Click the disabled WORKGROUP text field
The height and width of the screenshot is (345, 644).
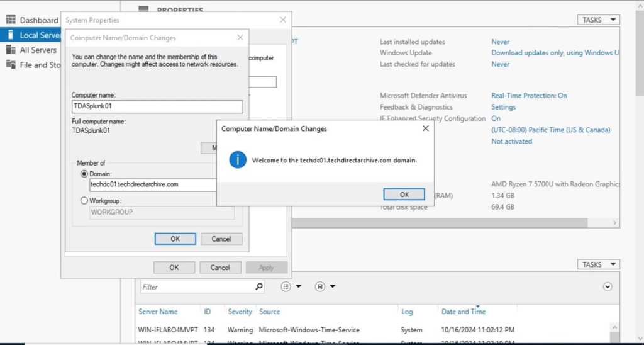pyautogui.click(x=162, y=213)
